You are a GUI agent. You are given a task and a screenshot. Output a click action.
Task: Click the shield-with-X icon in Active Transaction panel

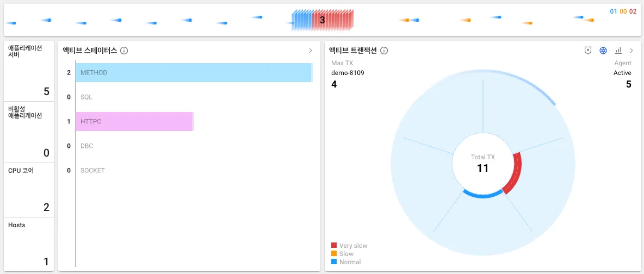point(588,51)
